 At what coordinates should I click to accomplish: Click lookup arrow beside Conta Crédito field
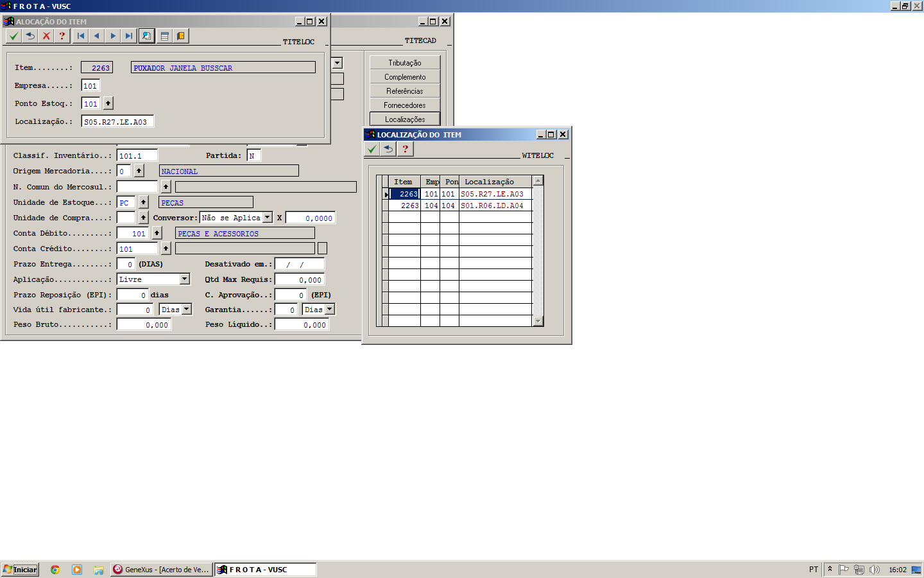[166, 249]
